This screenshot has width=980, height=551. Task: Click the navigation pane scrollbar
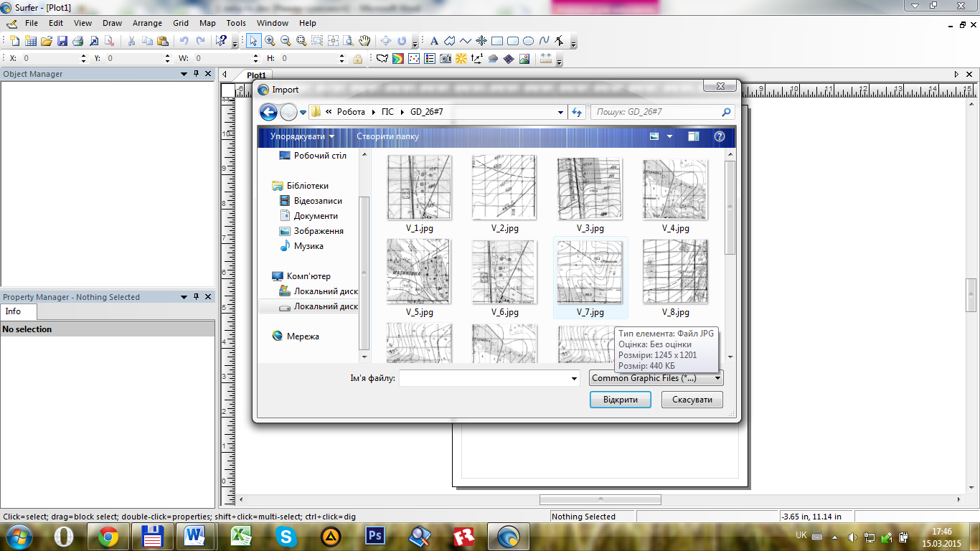click(364, 273)
